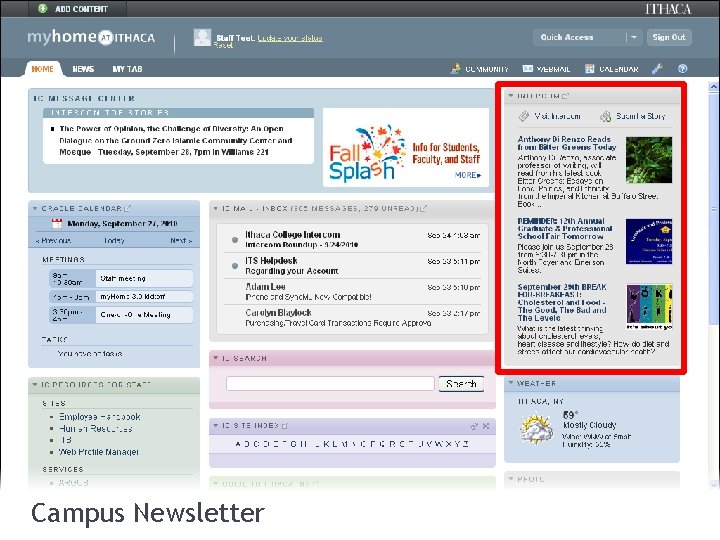Jump to Today in Oracle Calendar
This screenshot has height=540, width=720.
(x=114, y=241)
